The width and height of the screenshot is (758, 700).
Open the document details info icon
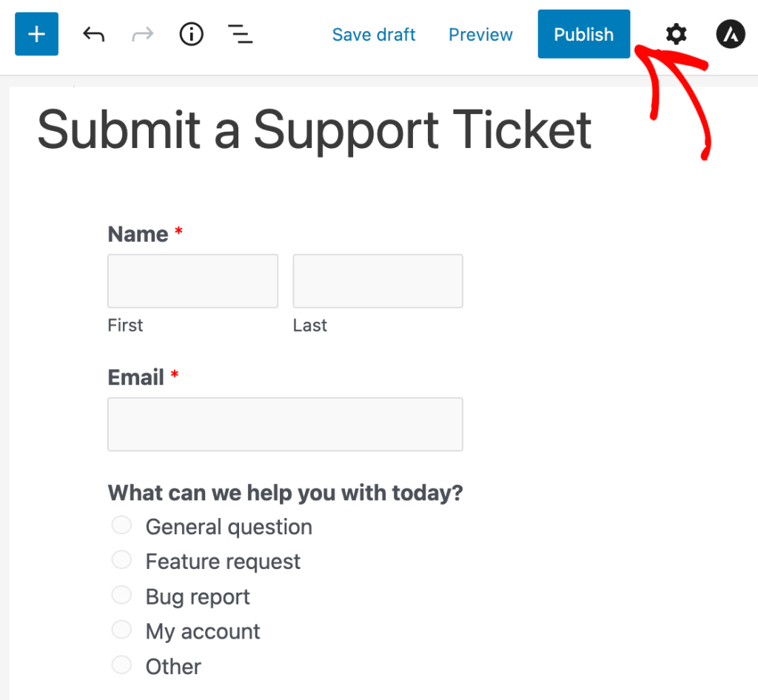(192, 34)
